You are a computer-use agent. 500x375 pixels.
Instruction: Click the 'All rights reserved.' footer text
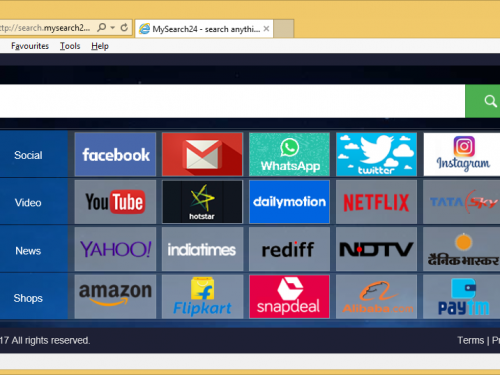(x=51, y=340)
